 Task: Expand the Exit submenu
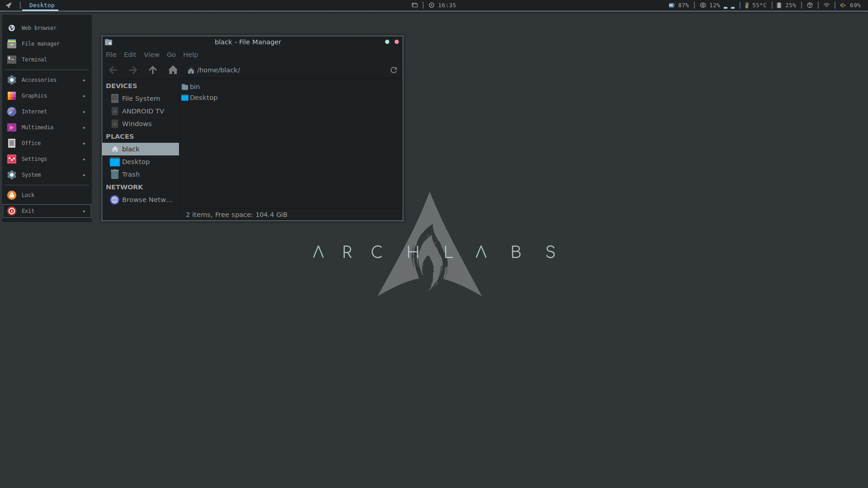pos(47,211)
